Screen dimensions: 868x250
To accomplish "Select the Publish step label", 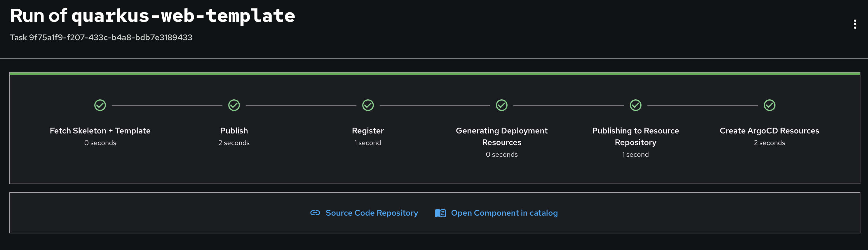I will [234, 131].
